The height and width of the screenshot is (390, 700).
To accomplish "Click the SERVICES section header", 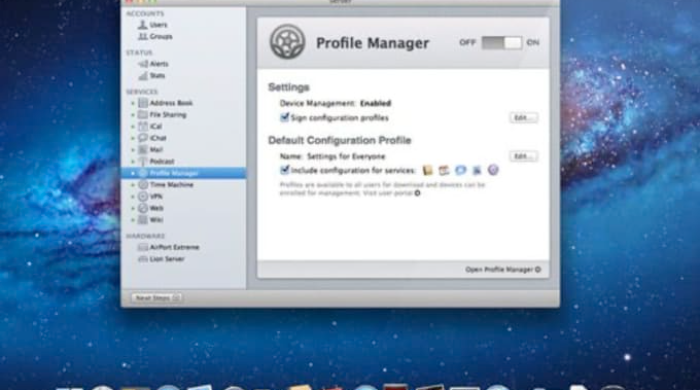I will click(142, 91).
